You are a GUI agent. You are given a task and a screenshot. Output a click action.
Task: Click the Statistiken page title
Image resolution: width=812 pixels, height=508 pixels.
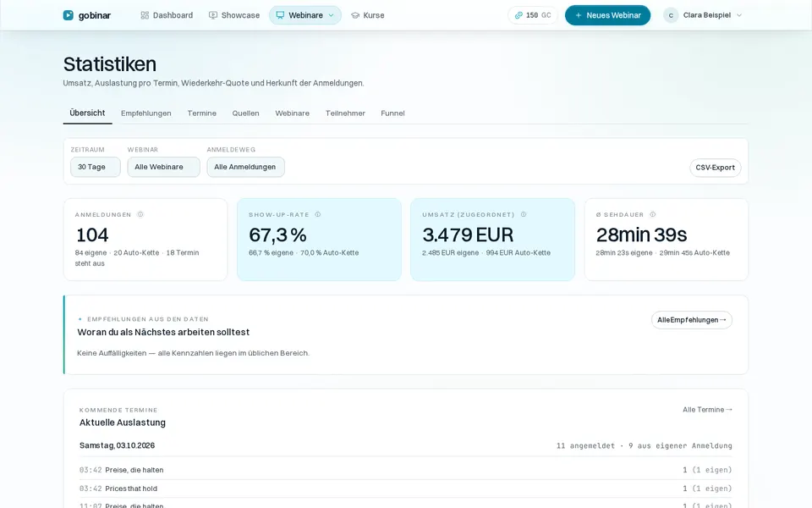pyautogui.click(x=110, y=64)
